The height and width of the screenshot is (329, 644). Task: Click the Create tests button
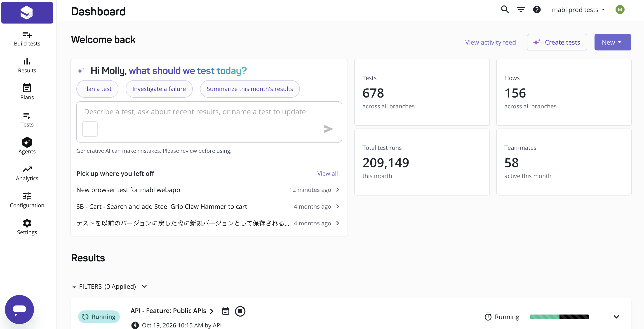[557, 42]
